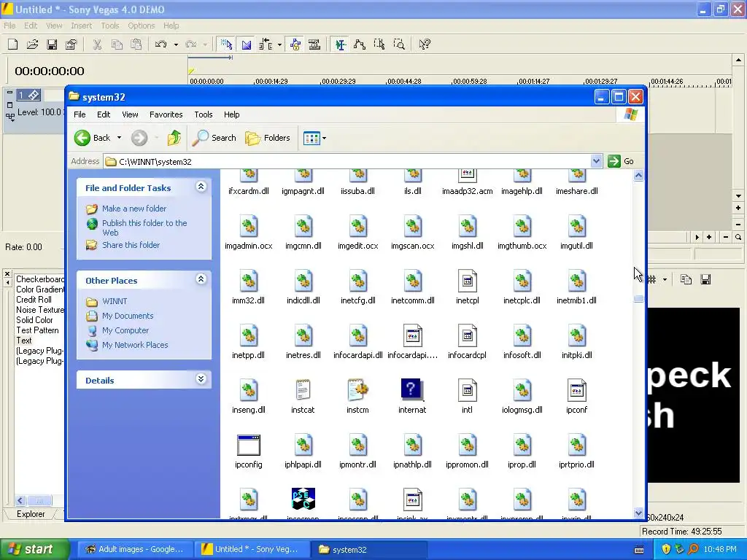Screen dimensions: 747x560
Task: Select the instcat file icon
Action: pos(303,391)
